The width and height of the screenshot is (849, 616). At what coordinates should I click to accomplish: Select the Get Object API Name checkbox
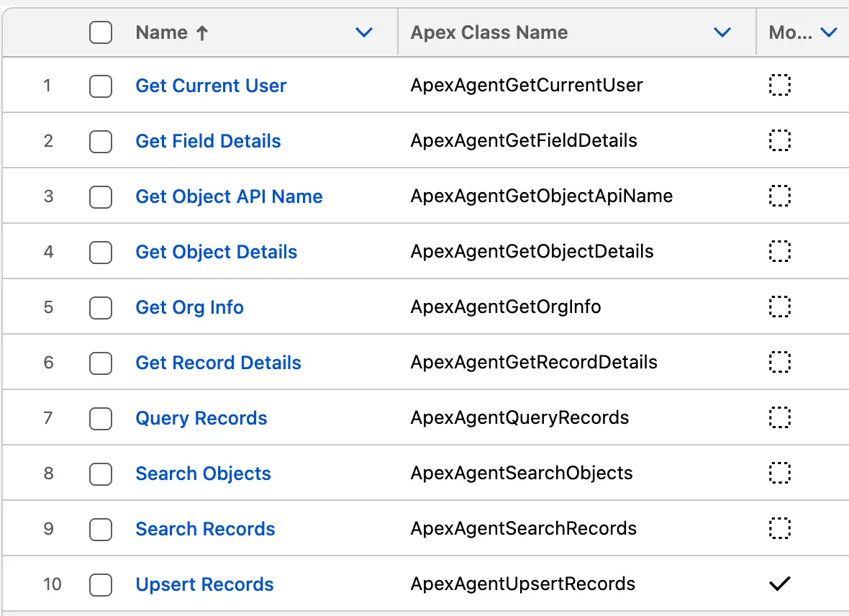[101, 196]
